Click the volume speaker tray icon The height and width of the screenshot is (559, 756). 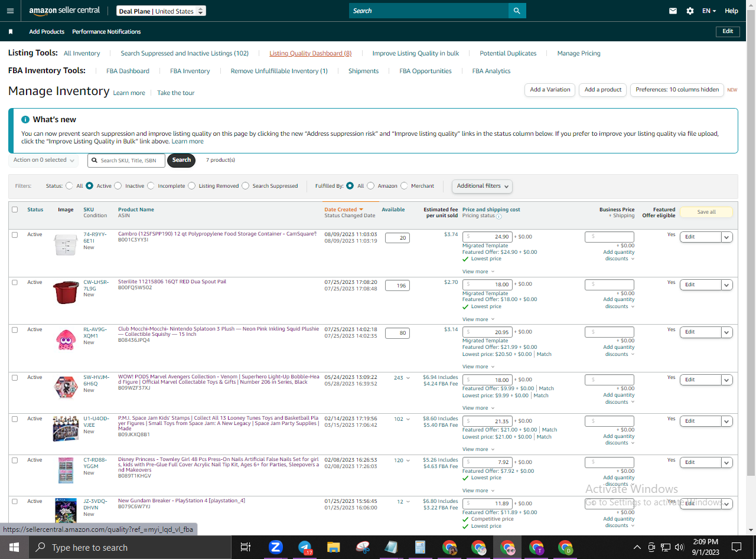point(679,547)
